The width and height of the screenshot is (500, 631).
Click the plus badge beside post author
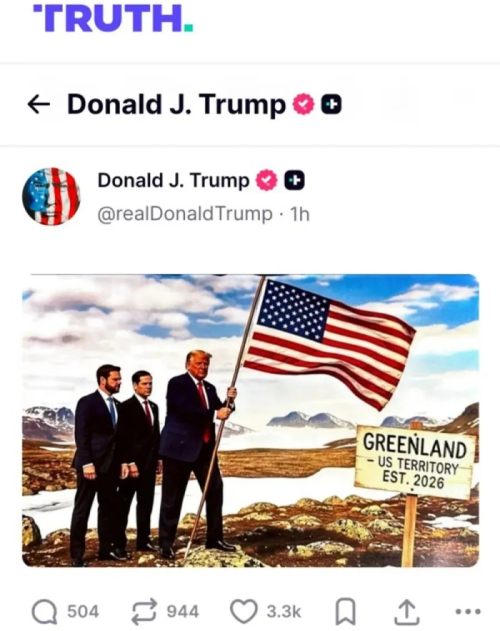(x=294, y=180)
